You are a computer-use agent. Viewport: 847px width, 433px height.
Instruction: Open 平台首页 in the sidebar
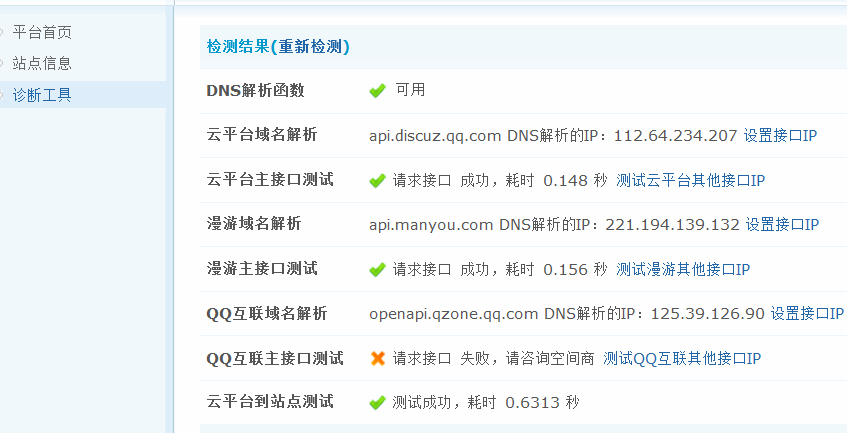(x=42, y=32)
